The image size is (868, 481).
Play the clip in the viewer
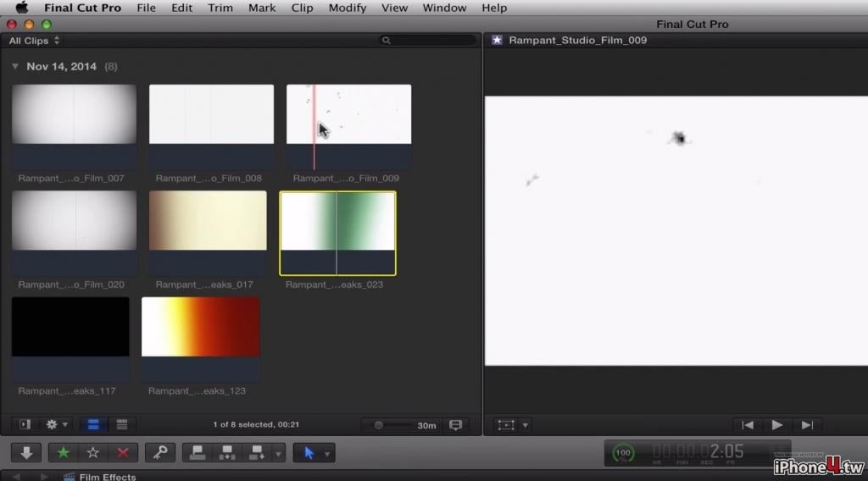click(x=777, y=425)
